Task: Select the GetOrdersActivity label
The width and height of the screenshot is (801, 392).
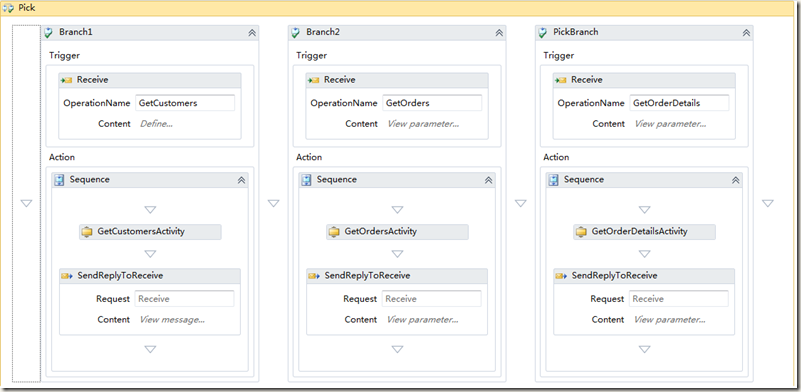Action: [381, 232]
